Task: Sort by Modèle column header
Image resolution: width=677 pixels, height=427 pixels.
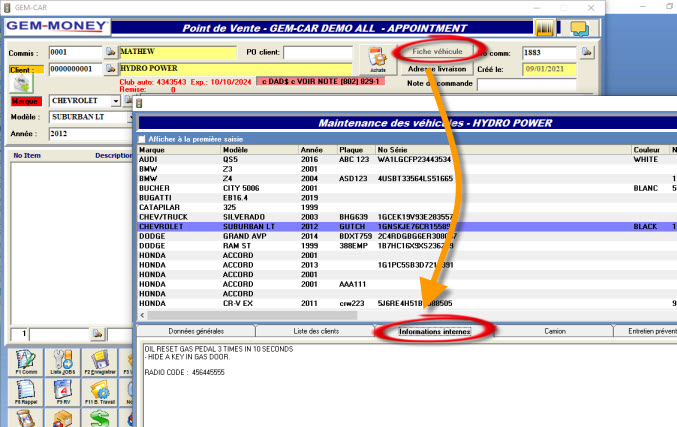Action: 260,150
